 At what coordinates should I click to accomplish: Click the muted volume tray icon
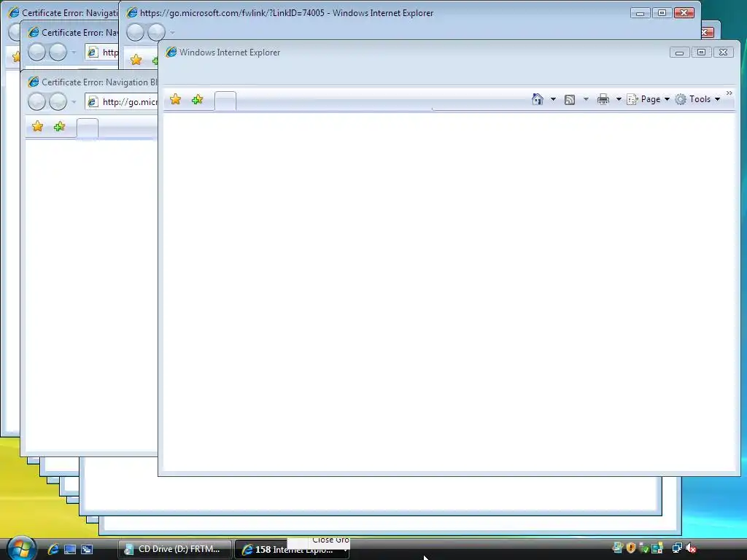pos(690,548)
